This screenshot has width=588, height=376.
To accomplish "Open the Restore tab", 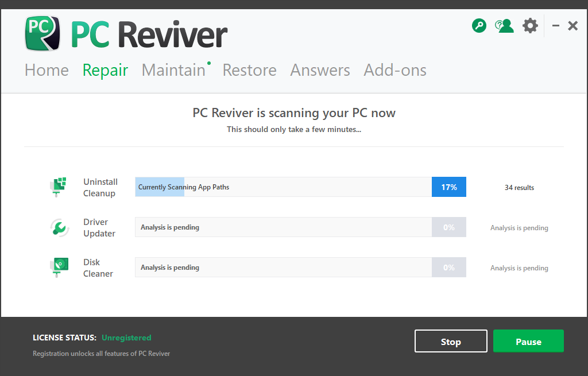I will coord(249,70).
